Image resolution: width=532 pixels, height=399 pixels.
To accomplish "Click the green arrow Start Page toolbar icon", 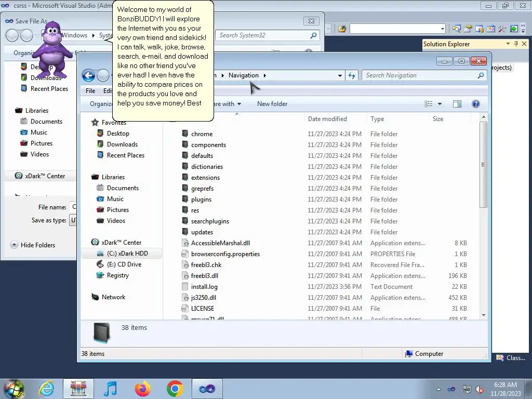I will (514, 29).
